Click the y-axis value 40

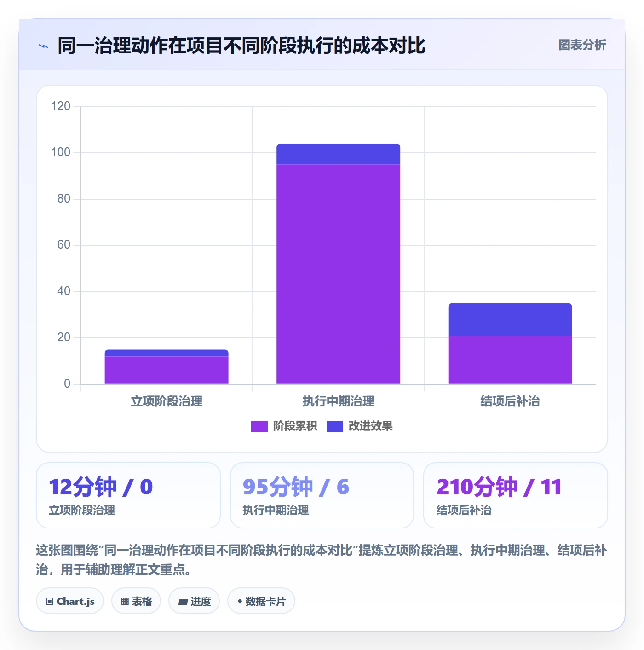63,291
